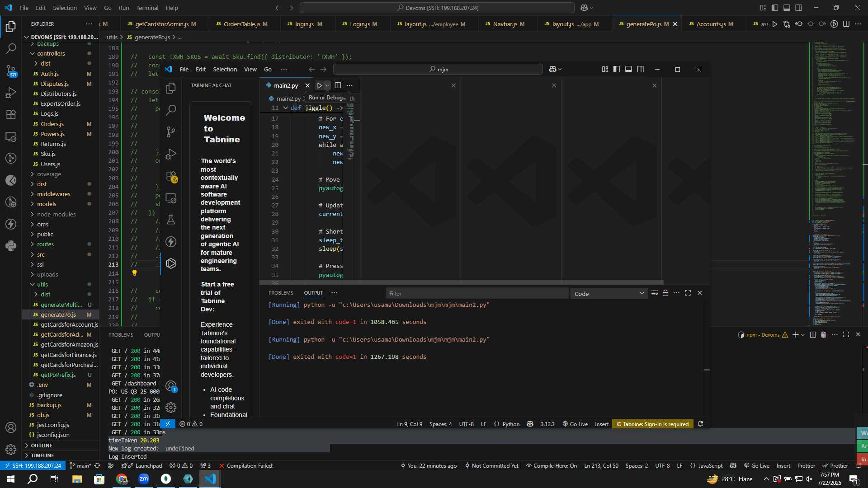
Task: Open Source Control in Devoms activity bar
Action: (11, 70)
